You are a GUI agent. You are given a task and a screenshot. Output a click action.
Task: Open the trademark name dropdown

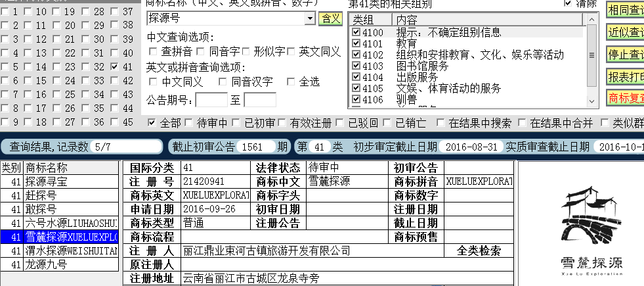coord(310,18)
